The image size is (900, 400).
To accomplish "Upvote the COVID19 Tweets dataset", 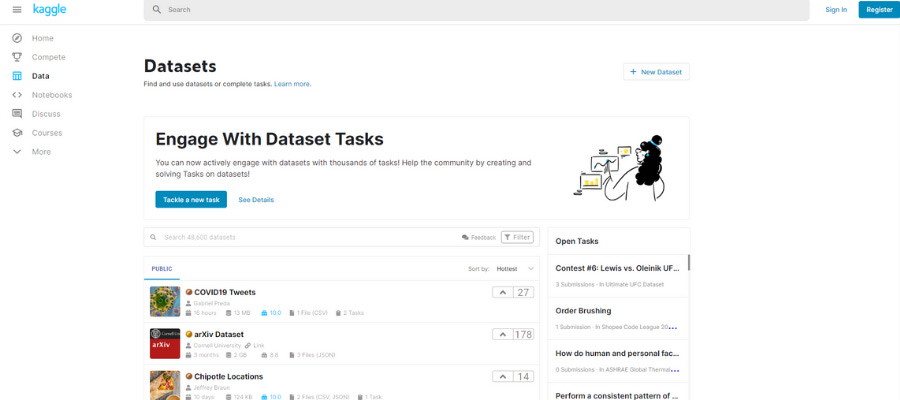I will [503, 293].
